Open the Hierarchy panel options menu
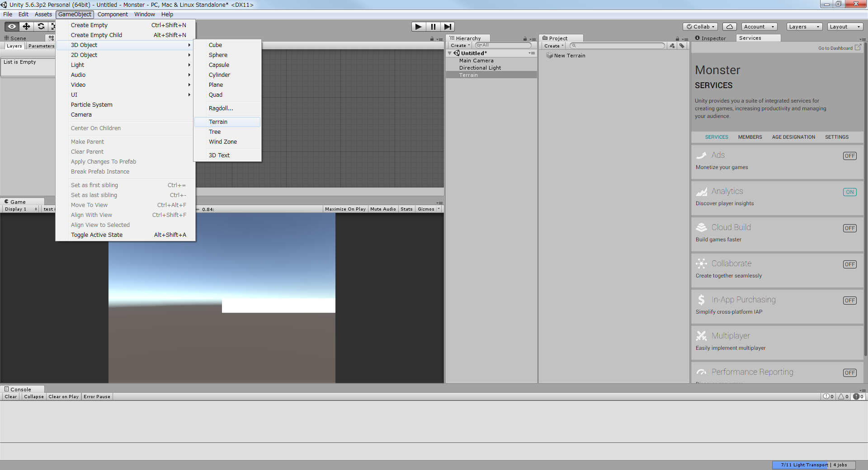 click(533, 39)
